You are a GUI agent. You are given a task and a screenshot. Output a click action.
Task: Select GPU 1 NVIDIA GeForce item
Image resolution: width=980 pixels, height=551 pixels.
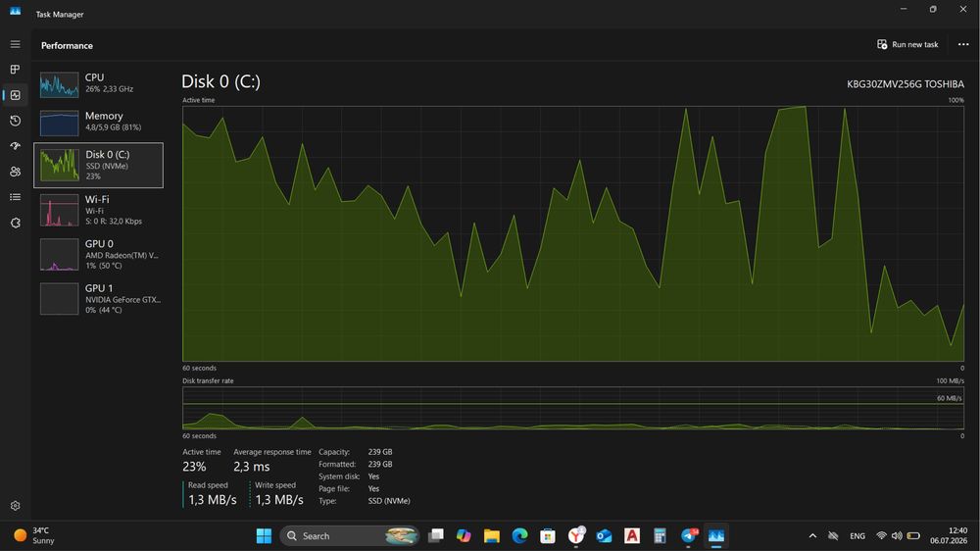pos(99,299)
